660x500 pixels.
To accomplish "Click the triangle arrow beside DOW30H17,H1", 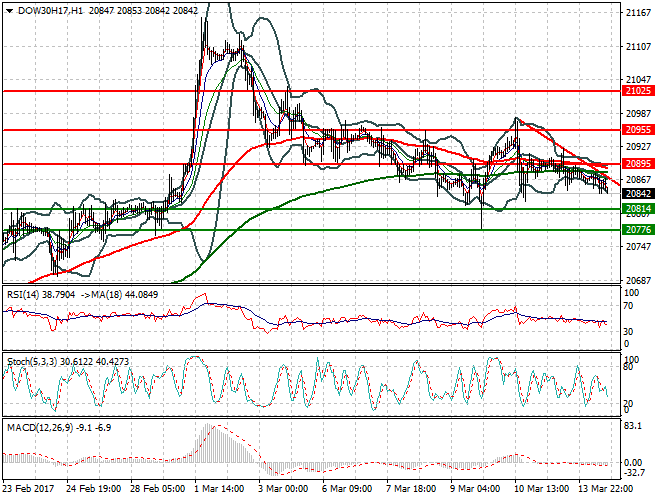I will 9,10.
